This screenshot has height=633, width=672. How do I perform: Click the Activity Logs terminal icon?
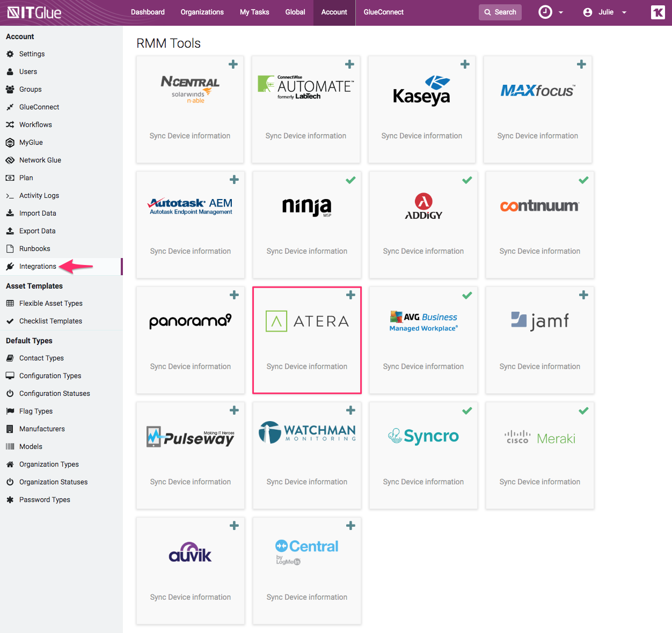coord(10,196)
